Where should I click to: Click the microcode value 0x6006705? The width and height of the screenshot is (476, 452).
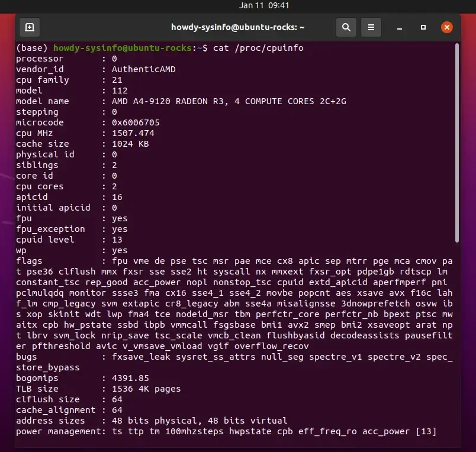pyautogui.click(x=136, y=122)
